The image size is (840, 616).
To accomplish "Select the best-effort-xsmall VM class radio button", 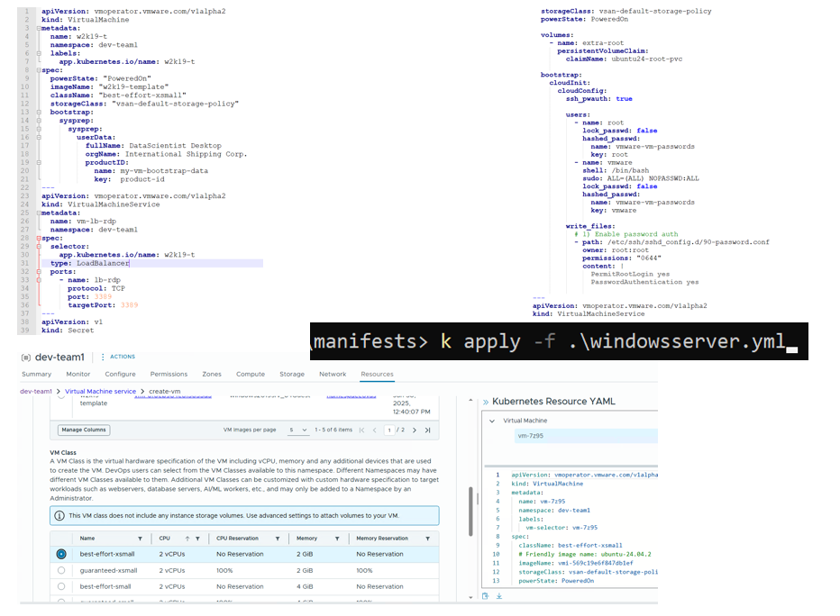I will coord(61,554).
